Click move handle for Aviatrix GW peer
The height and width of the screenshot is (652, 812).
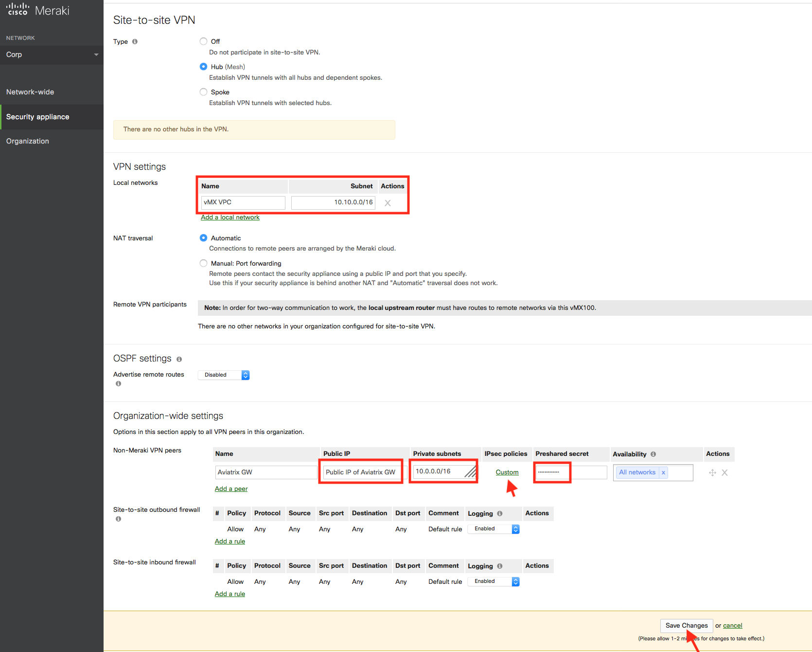click(x=712, y=472)
